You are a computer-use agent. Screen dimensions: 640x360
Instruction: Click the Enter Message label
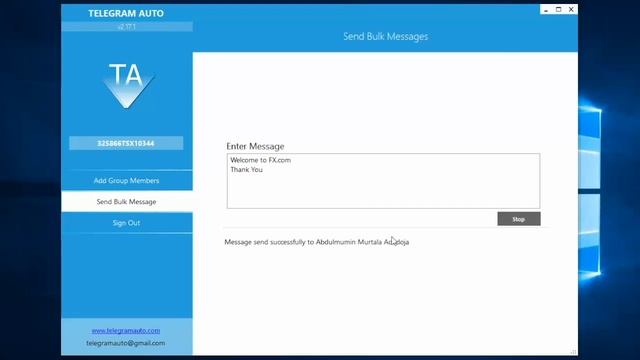click(256, 146)
